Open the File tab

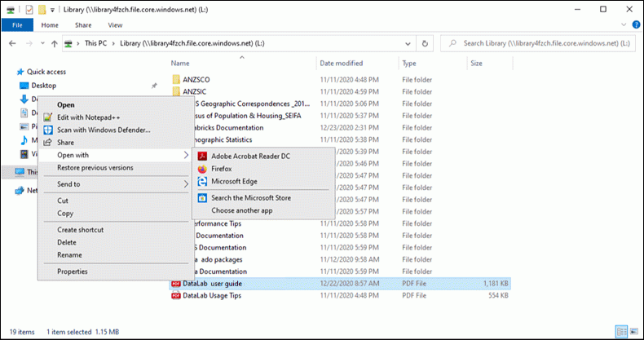click(17, 25)
